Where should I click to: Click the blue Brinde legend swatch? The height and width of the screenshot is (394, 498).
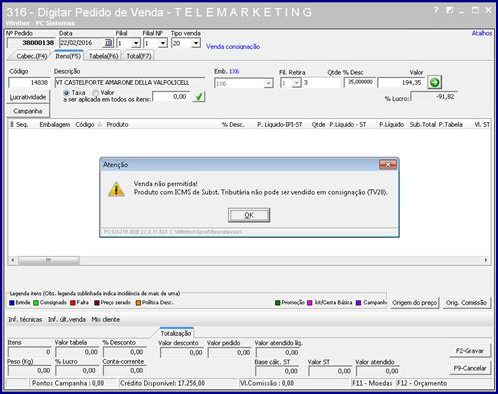[12, 303]
